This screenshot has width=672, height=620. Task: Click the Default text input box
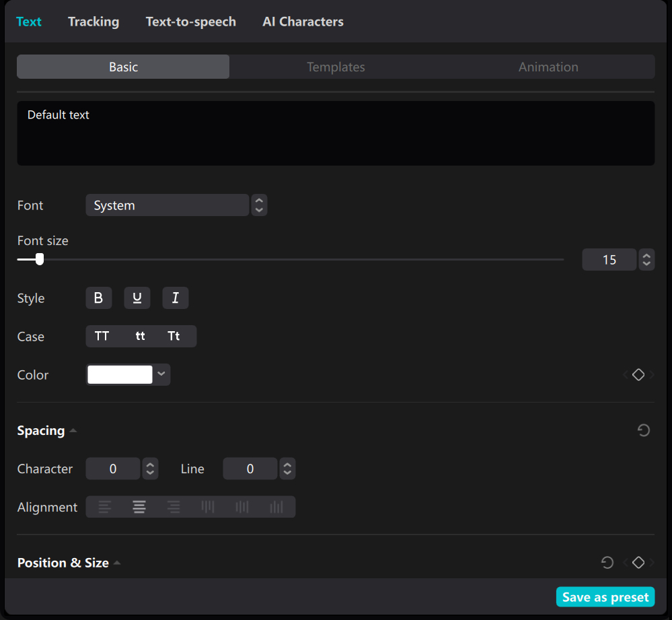336,133
